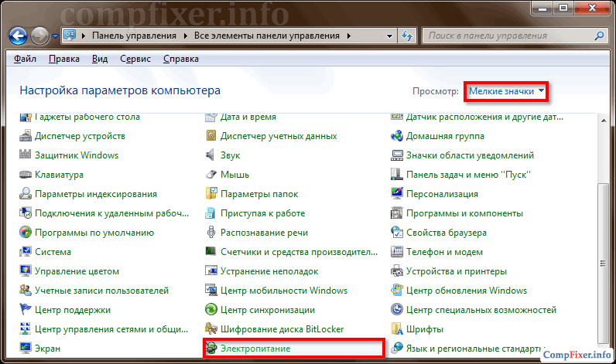Click Учетные записи пользователей icon

pyautogui.click(x=26, y=291)
